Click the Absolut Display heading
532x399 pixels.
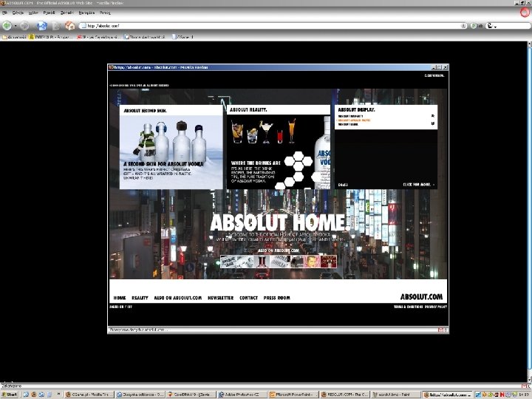point(356,109)
